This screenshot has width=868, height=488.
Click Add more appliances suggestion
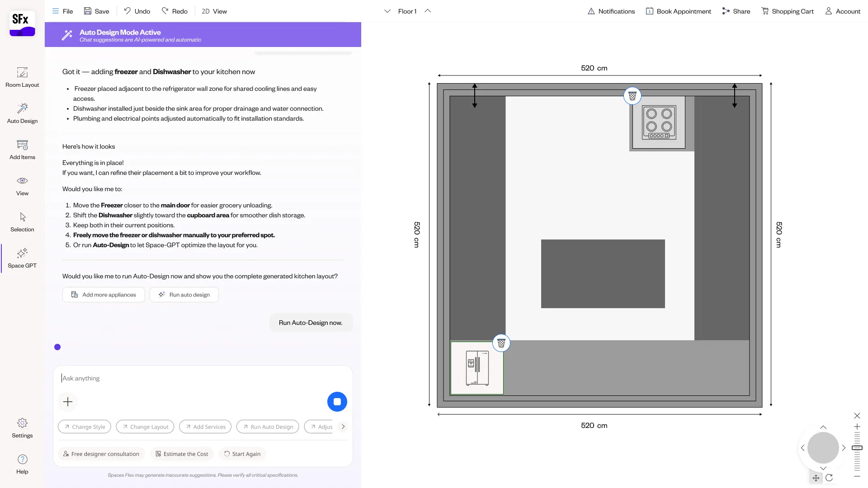(x=104, y=295)
